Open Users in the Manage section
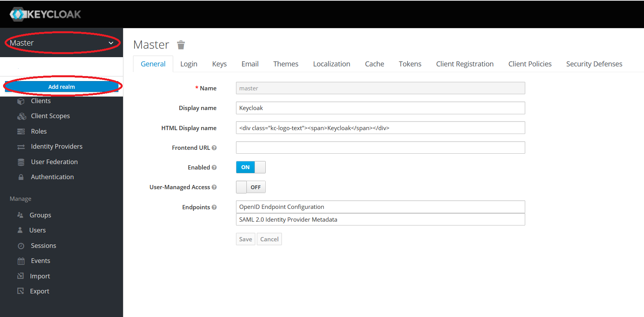Image resolution: width=644 pixels, height=317 pixels. [x=37, y=231]
